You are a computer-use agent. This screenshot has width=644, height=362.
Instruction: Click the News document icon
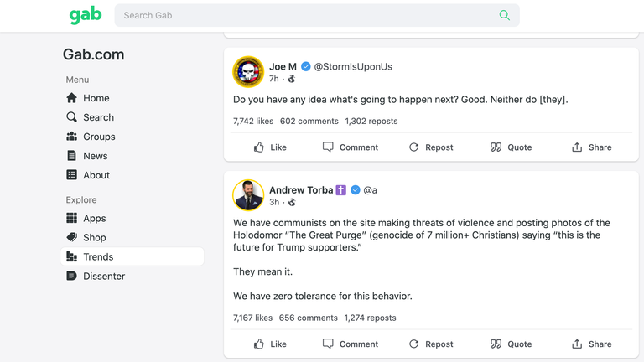pyautogui.click(x=71, y=156)
